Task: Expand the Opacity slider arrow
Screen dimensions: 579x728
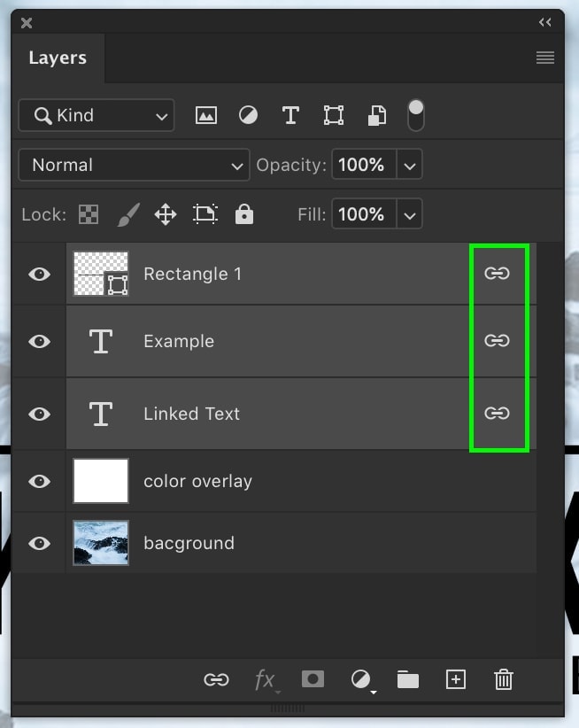Action: click(x=409, y=165)
